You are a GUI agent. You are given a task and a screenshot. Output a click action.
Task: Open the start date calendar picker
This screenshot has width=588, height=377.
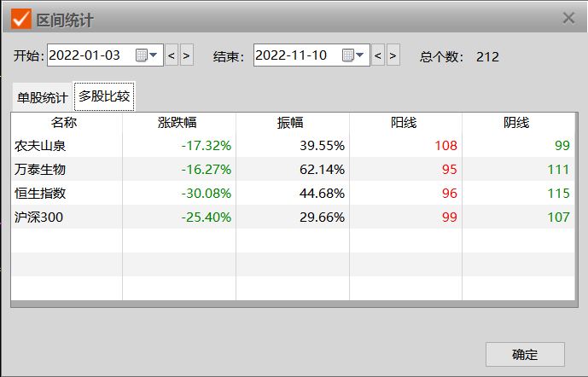147,55
